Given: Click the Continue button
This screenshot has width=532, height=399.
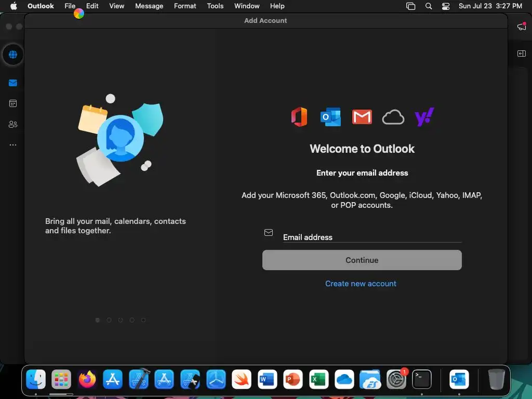Looking at the screenshot, I should point(362,260).
